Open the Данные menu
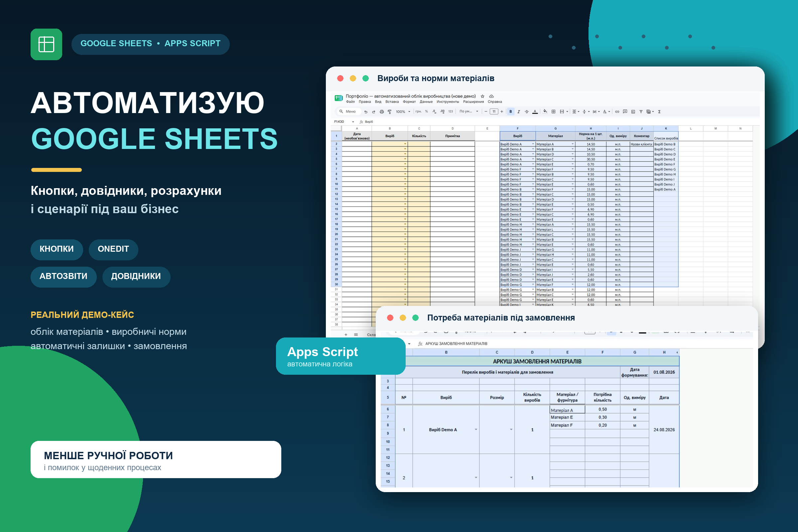798x532 pixels. tap(426, 102)
